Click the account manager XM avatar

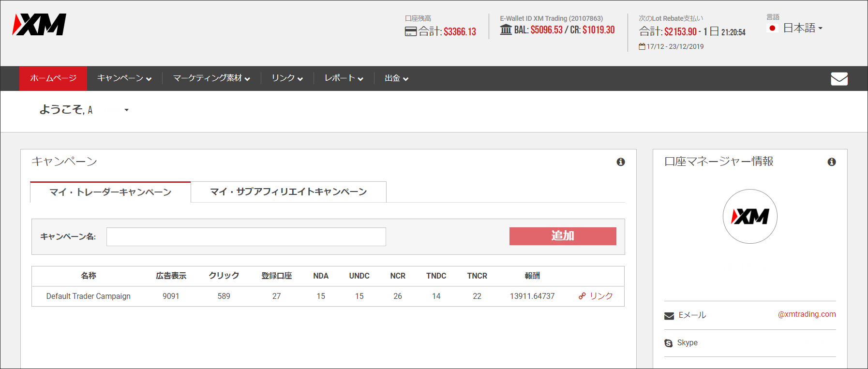[749, 216]
